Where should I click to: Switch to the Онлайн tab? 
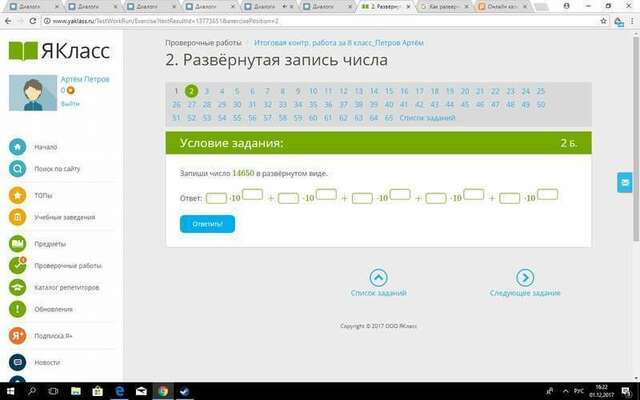coord(503,7)
